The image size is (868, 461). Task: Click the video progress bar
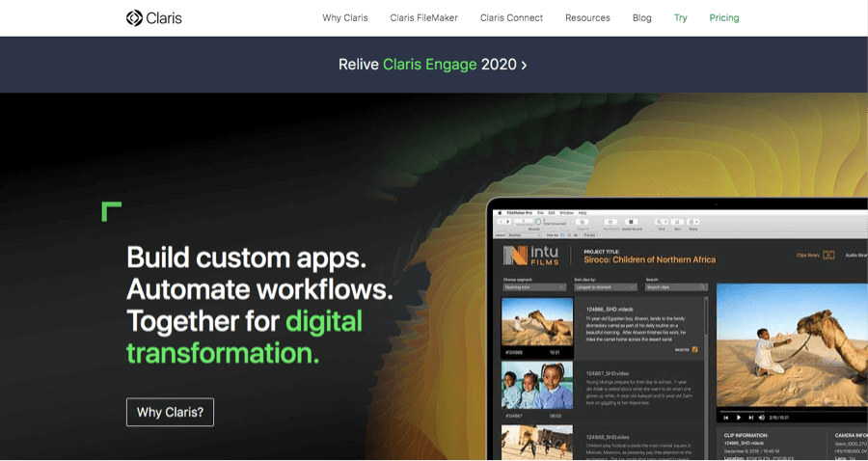pyautogui.click(x=792, y=411)
